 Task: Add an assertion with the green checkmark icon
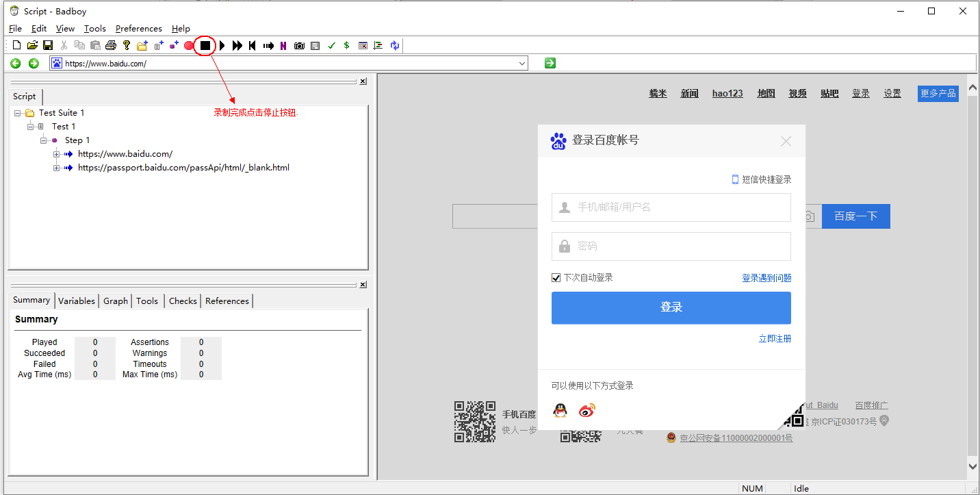(331, 45)
